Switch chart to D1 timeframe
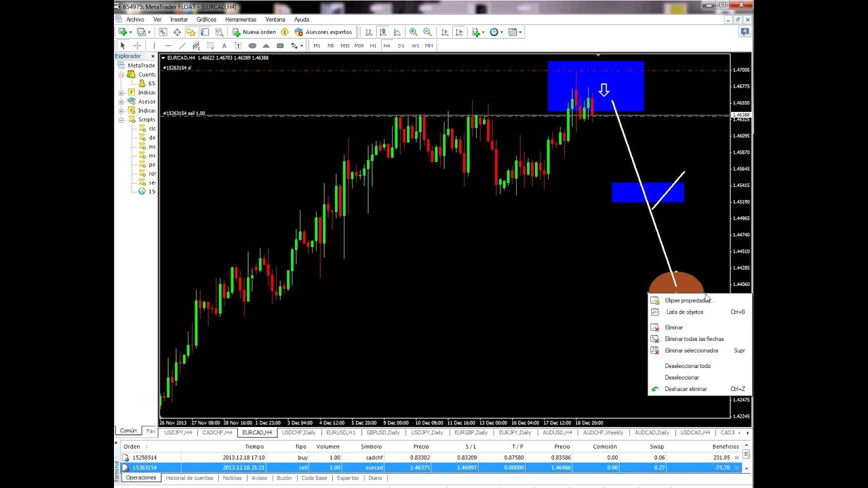 (x=401, y=46)
